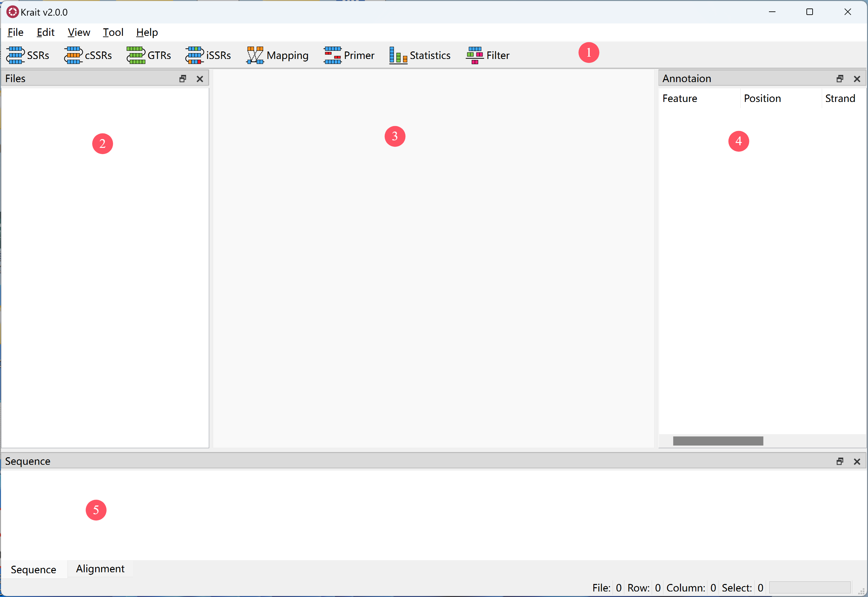Start the GTRs tandem repeat search
868x597 pixels.
pyautogui.click(x=149, y=55)
